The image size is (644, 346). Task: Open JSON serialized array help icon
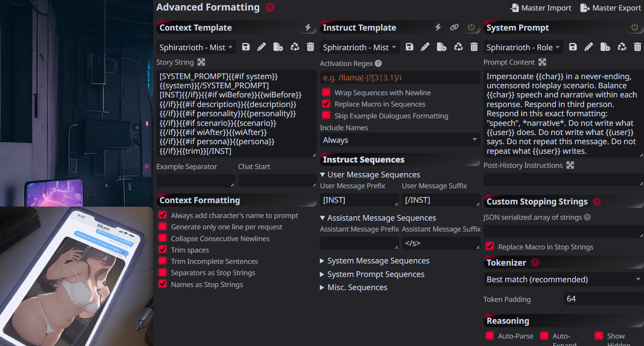click(x=587, y=217)
